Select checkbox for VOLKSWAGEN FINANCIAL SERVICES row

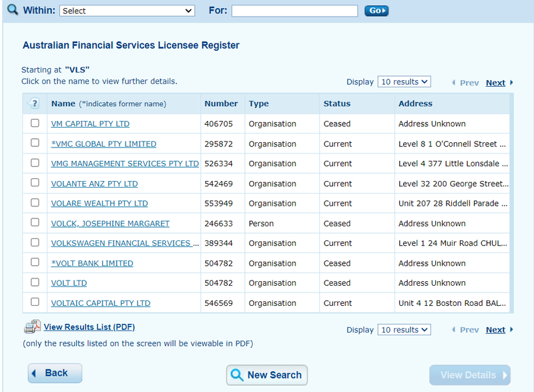[35, 242]
